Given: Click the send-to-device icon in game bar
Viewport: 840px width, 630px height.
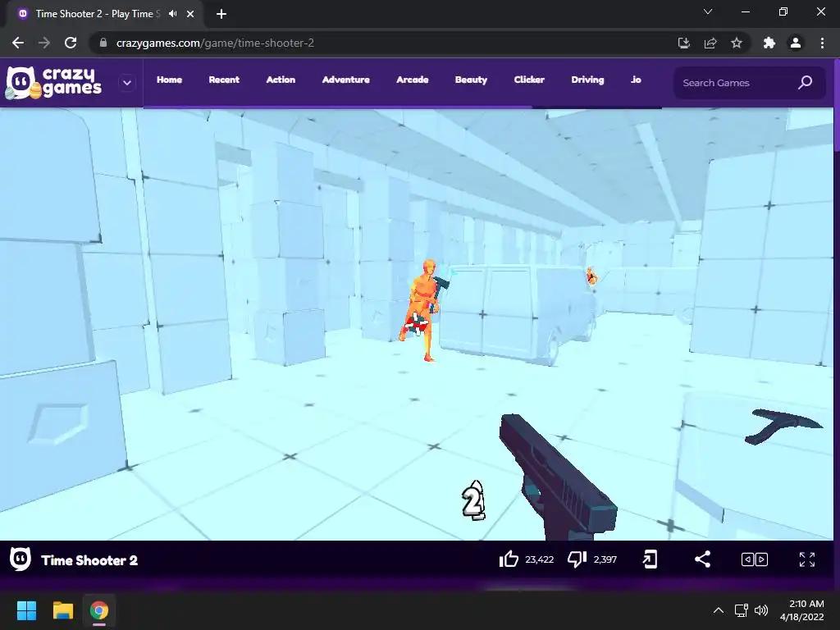Looking at the screenshot, I should (x=650, y=559).
